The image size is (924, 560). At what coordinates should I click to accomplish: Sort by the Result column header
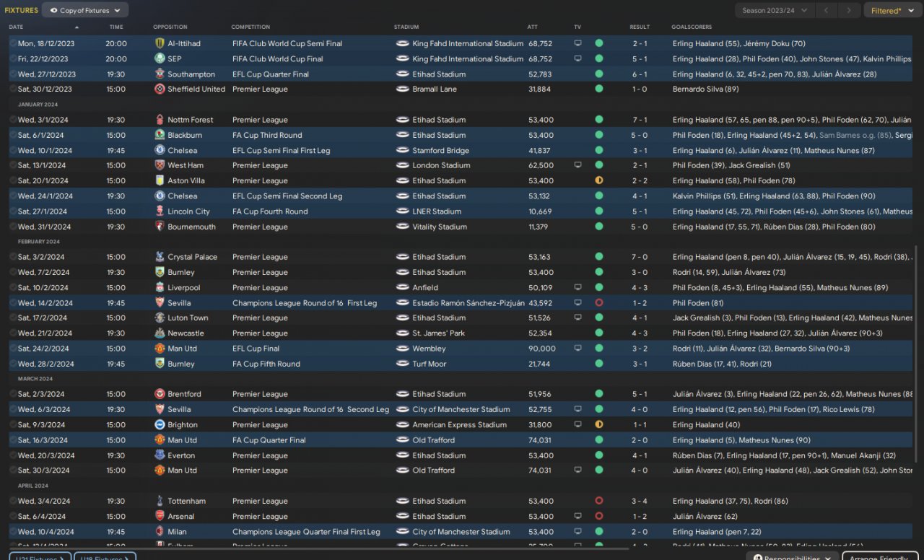point(640,27)
